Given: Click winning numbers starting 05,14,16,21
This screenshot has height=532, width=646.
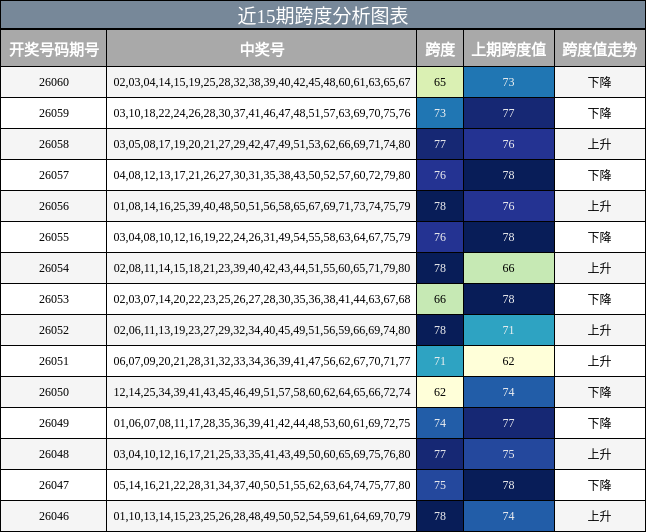Looking at the screenshot, I should 262,485.
